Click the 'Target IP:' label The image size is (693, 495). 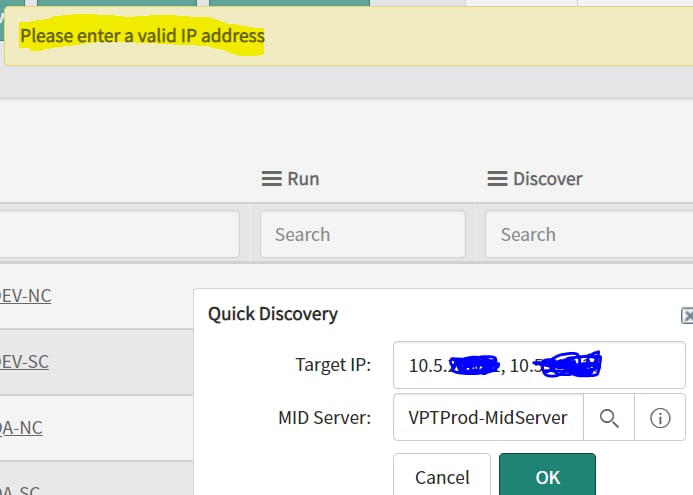tap(333, 365)
